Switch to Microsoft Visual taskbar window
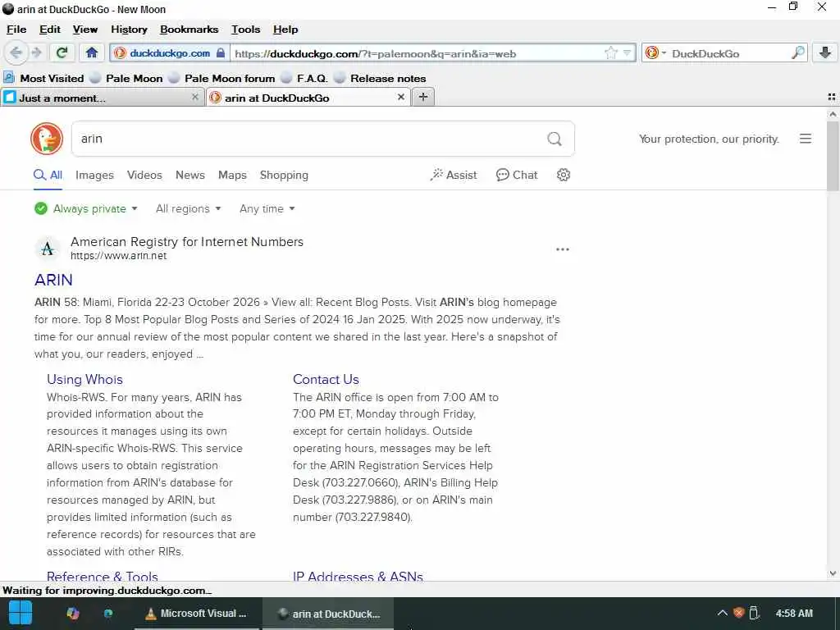 tap(196, 614)
